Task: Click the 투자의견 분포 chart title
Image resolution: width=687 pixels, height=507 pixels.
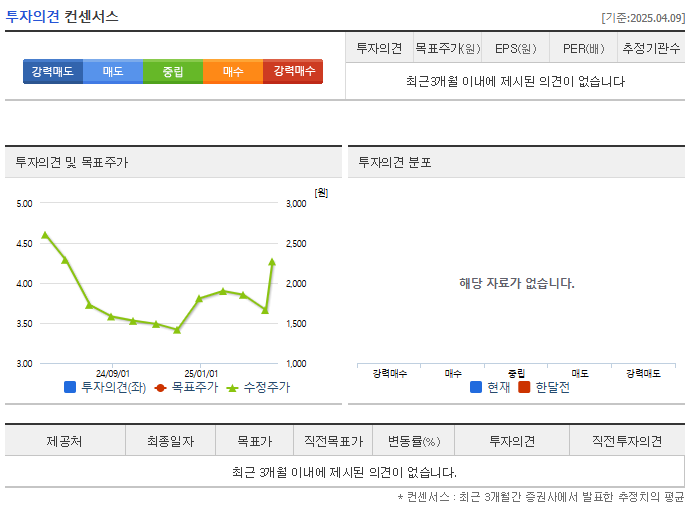Action: pos(395,163)
